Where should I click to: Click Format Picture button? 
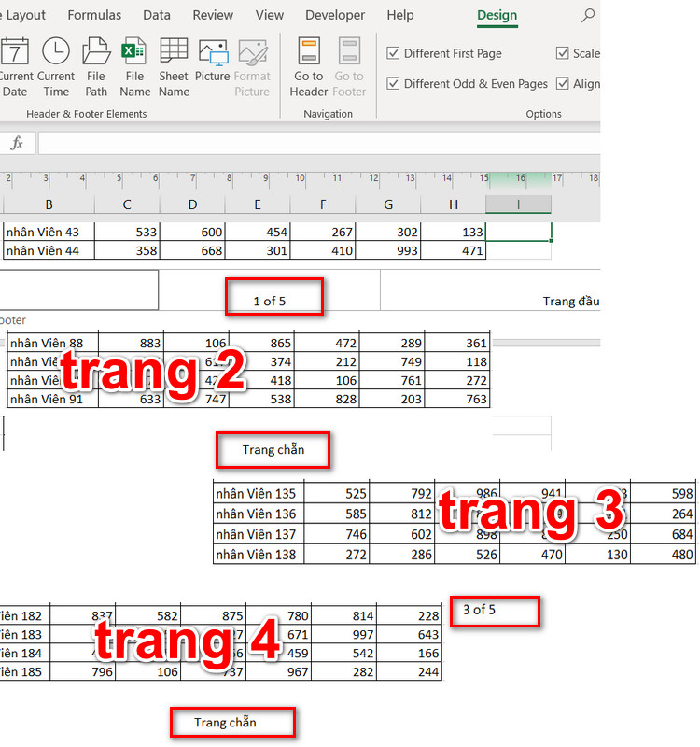[252, 67]
